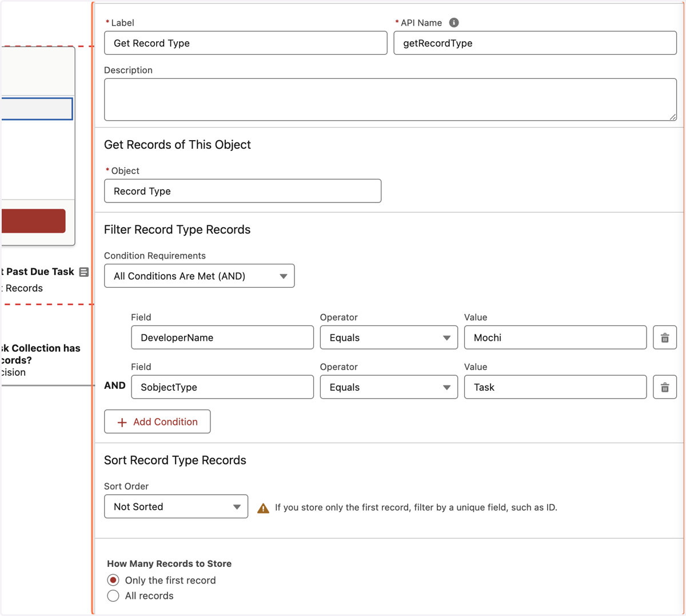Click the How Many Records to Store label
686x616 pixels.
(x=169, y=563)
